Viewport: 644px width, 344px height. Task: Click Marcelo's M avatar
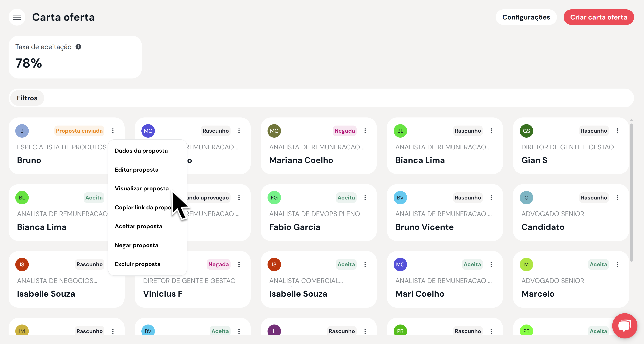[x=526, y=264]
